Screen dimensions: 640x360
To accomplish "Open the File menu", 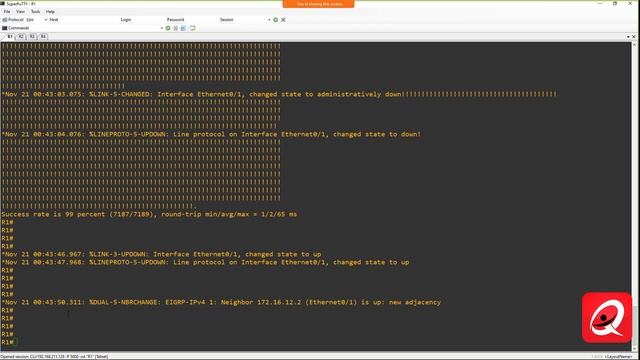I will click(7, 11).
